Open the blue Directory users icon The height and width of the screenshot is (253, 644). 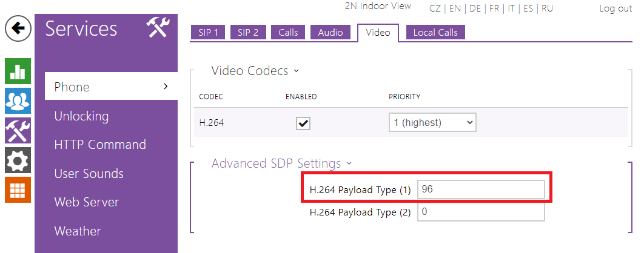tap(18, 101)
